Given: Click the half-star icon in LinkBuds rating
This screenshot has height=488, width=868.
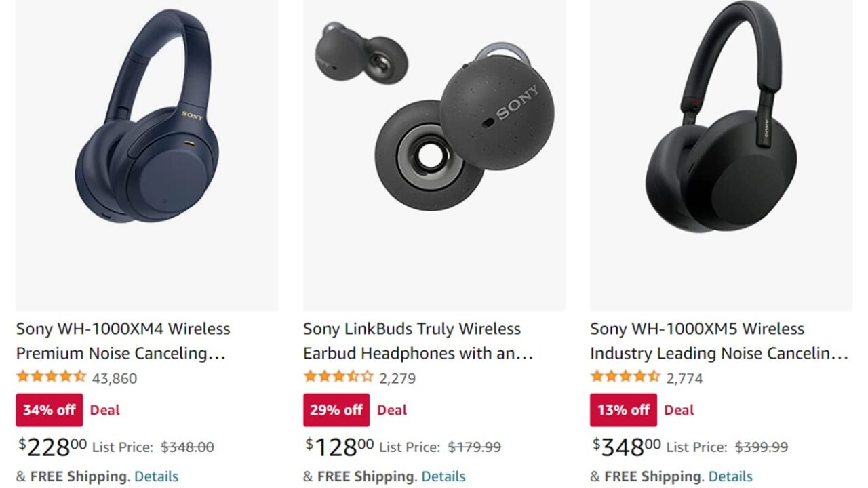Looking at the screenshot, I should [x=353, y=378].
